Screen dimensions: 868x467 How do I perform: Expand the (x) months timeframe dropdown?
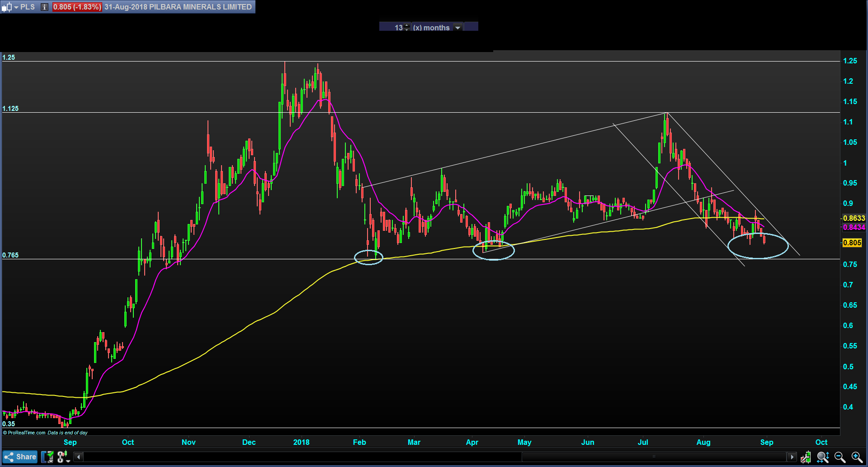click(x=458, y=28)
